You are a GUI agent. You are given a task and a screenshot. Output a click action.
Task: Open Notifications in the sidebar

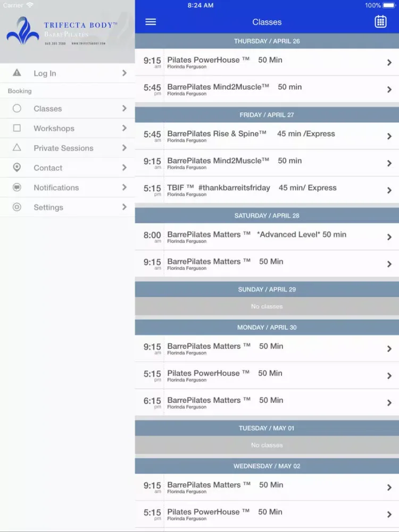67,187
